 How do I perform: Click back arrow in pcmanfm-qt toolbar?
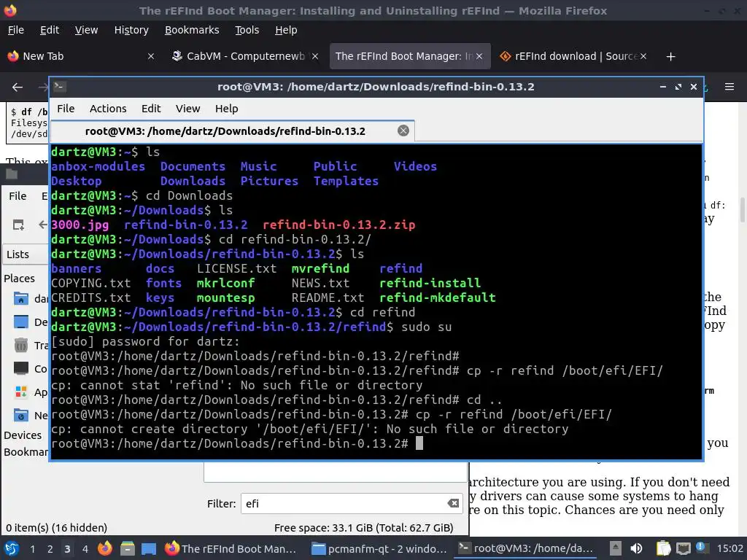[42, 225]
